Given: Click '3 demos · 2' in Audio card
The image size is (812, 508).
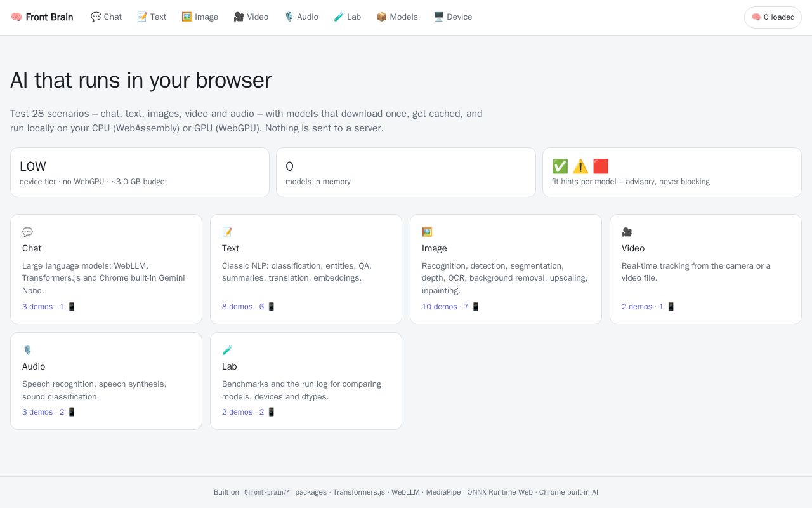Looking at the screenshot, I should [x=49, y=412].
